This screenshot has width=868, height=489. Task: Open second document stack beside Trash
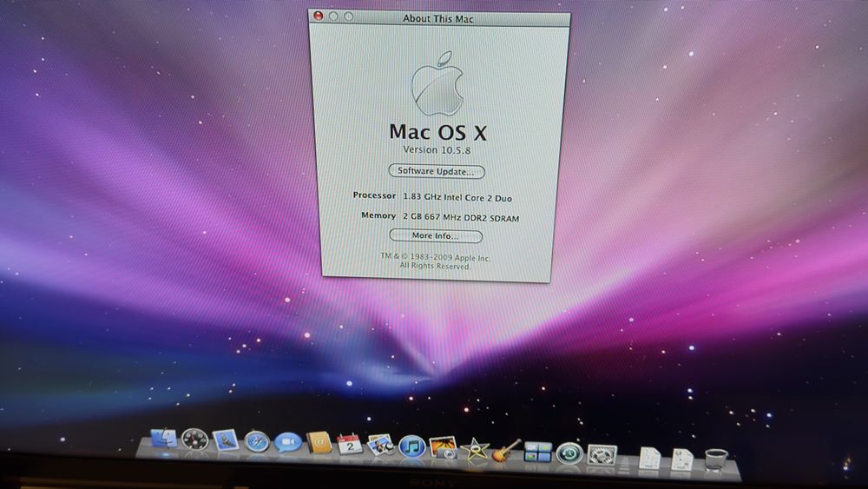click(681, 459)
